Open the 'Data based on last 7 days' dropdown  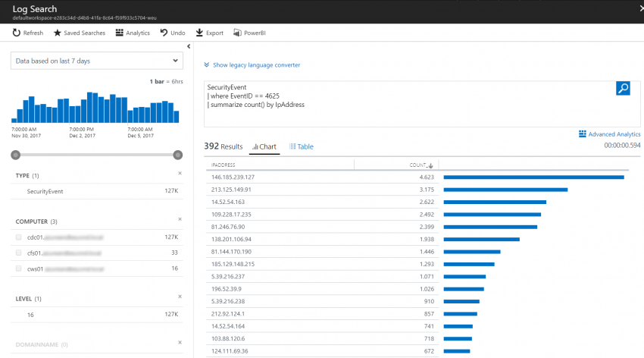96,61
